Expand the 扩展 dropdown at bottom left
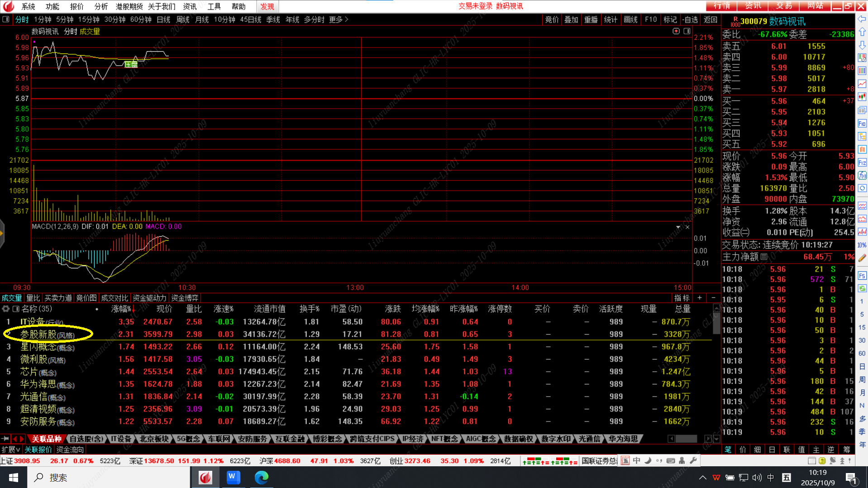The image size is (868, 488). [10, 450]
